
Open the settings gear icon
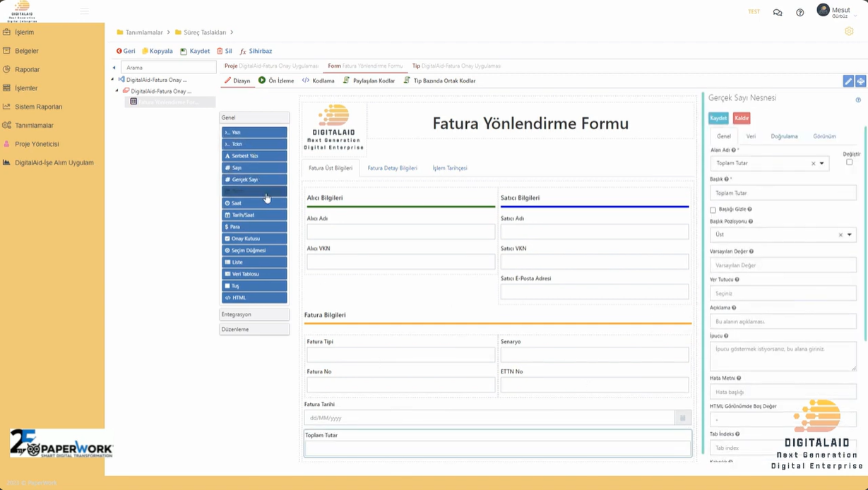tap(849, 32)
